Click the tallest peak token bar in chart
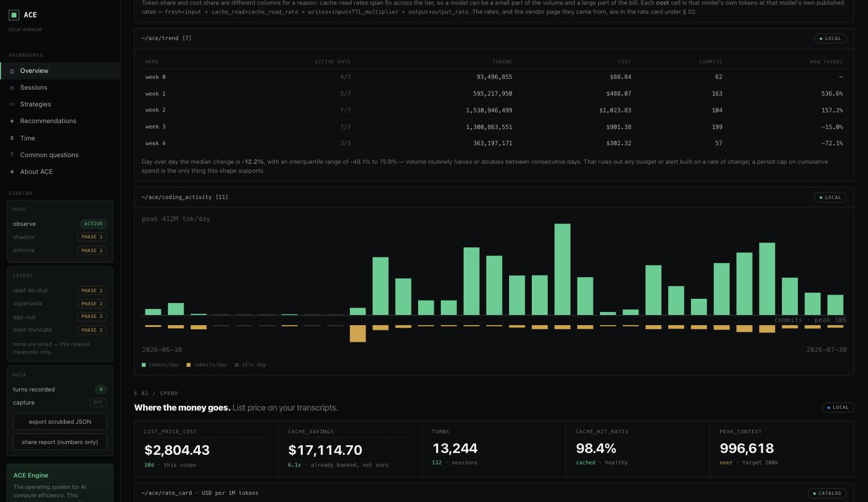Viewport: 868px width, 502px height. pyautogui.click(x=562, y=270)
